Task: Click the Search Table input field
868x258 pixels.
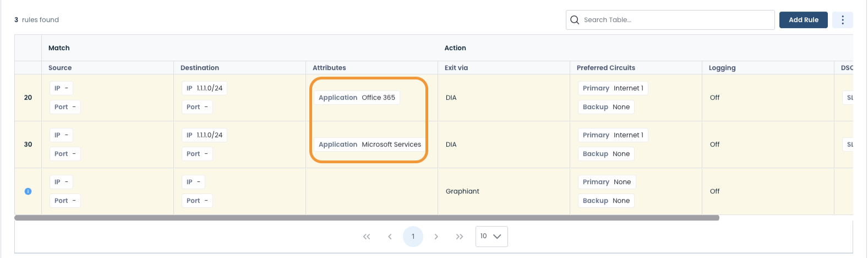Action: click(670, 20)
